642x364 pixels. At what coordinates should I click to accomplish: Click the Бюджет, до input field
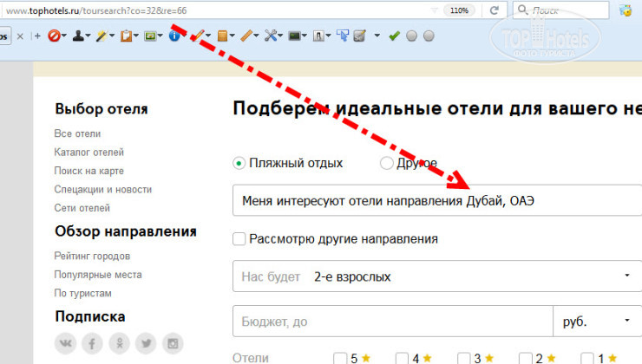(x=392, y=322)
